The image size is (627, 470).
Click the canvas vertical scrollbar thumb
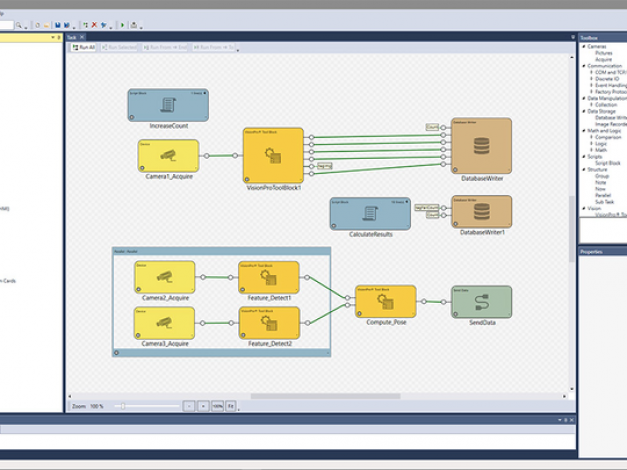pyautogui.click(x=572, y=229)
